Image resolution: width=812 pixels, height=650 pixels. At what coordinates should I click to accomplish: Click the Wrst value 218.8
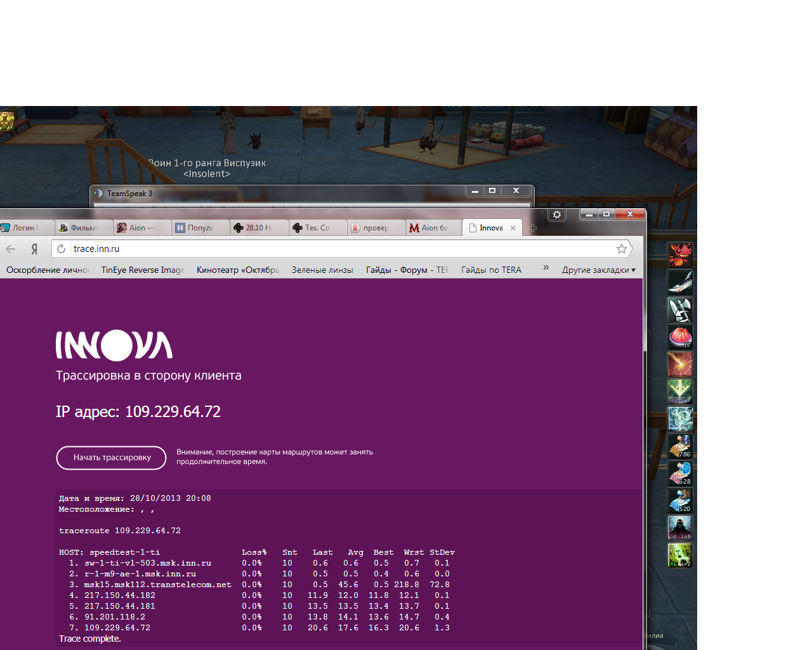[x=407, y=585]
